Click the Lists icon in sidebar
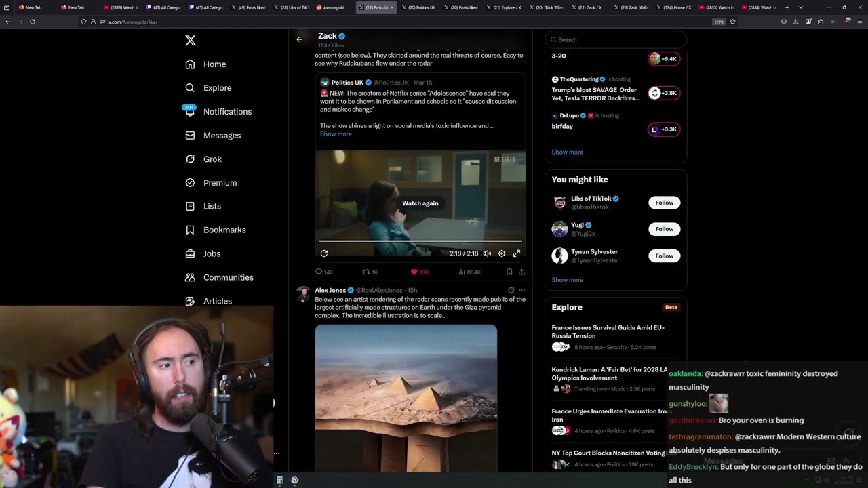Viewport: 868px width, 488px height. coord(190,206)
